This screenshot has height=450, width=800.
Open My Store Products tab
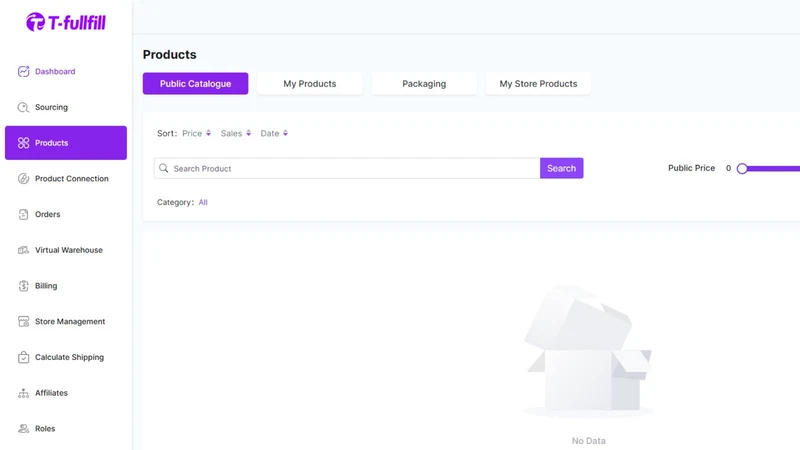point(538,84)
